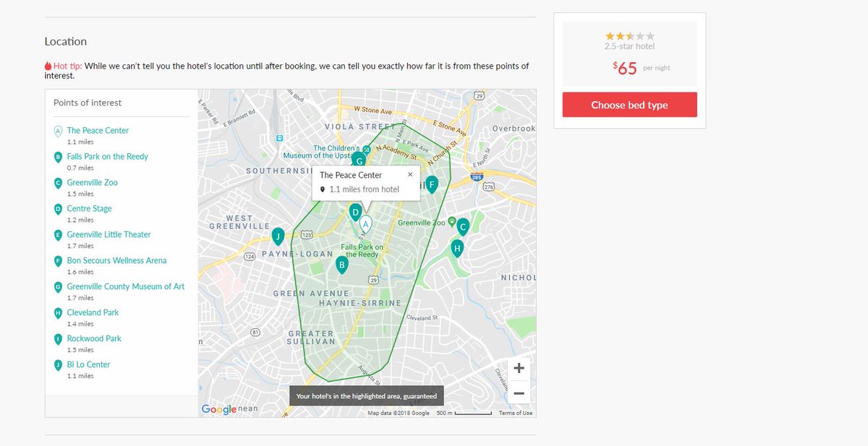Click map marker A for Peace Center
868x446 pixels.
pyautogui.click(x=365, y=224)
